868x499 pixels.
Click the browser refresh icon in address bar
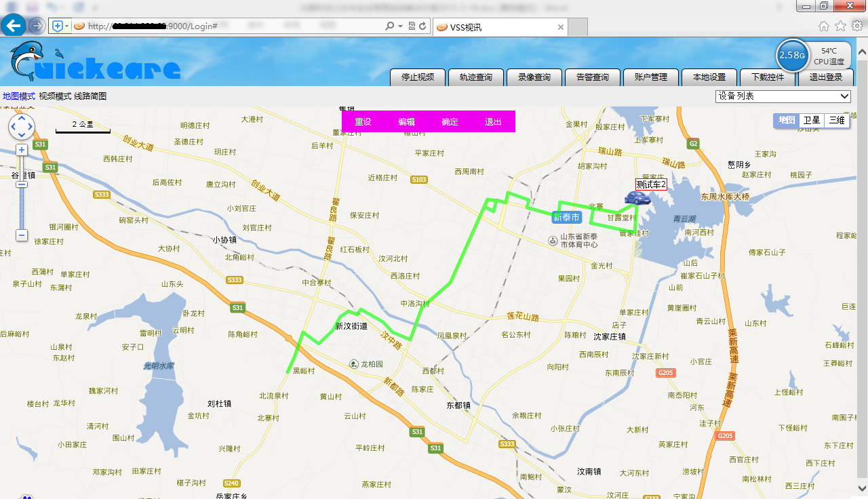(423, 26)
